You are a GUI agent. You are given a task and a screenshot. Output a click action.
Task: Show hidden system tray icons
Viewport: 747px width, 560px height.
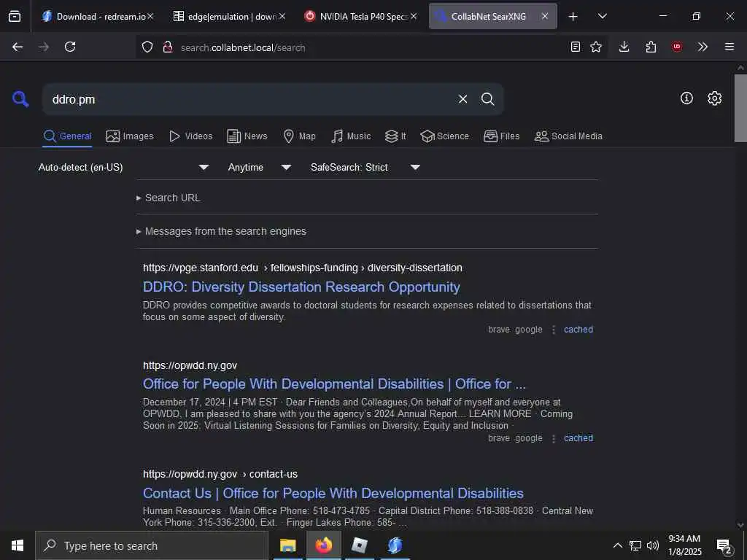point(617,545)
